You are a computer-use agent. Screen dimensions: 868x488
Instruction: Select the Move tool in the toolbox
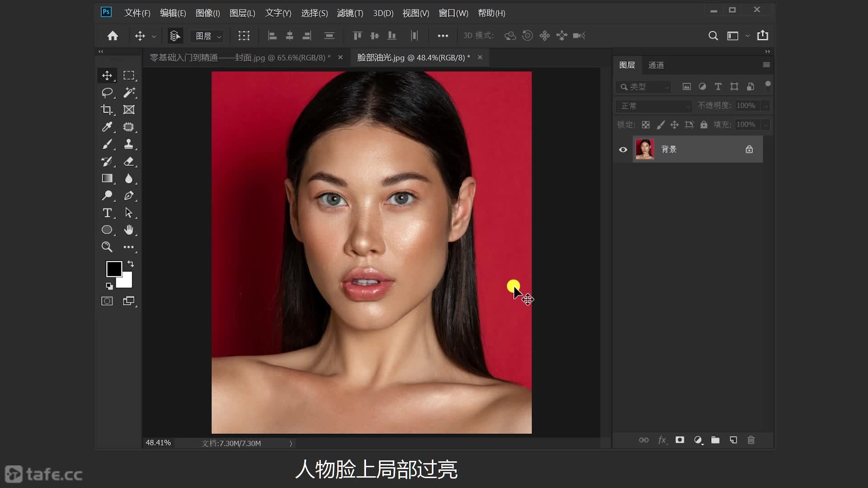pos(107,75)
